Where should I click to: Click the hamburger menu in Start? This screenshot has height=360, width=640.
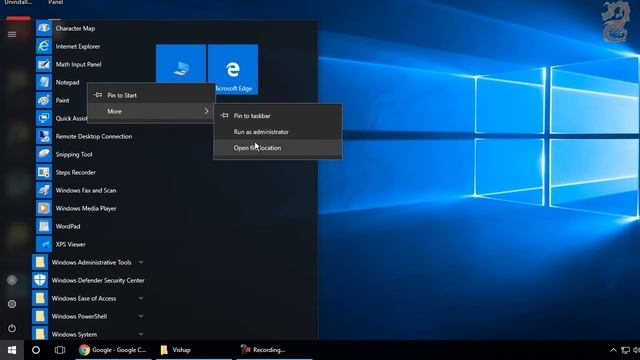click(12, 34)
